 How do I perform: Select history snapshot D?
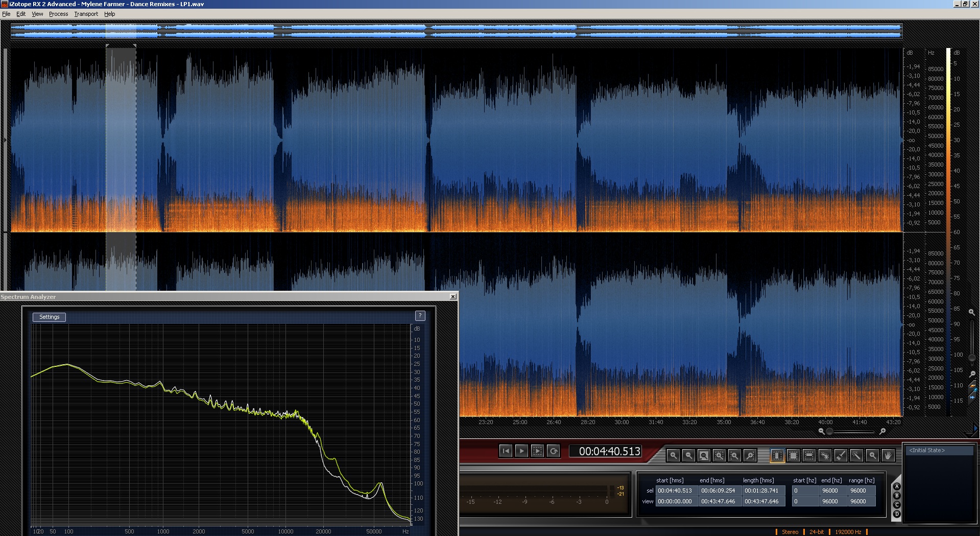897,514
